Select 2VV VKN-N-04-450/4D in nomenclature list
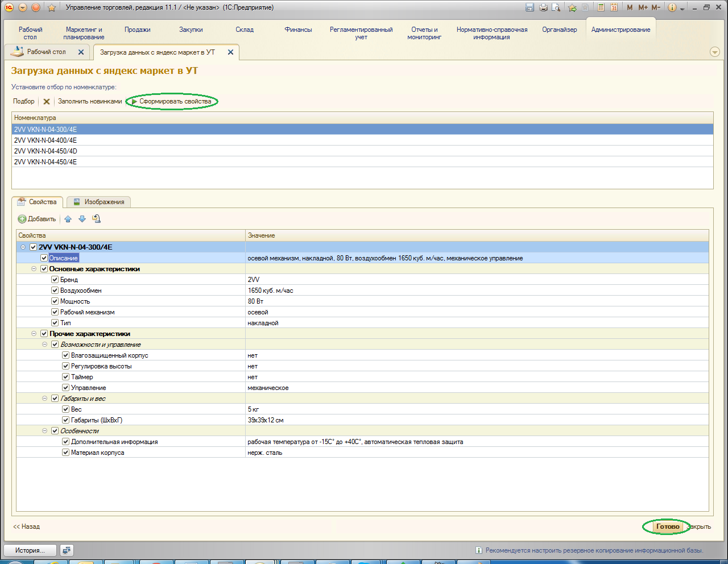Screen dimensions: 728x564 click(45, 151)
